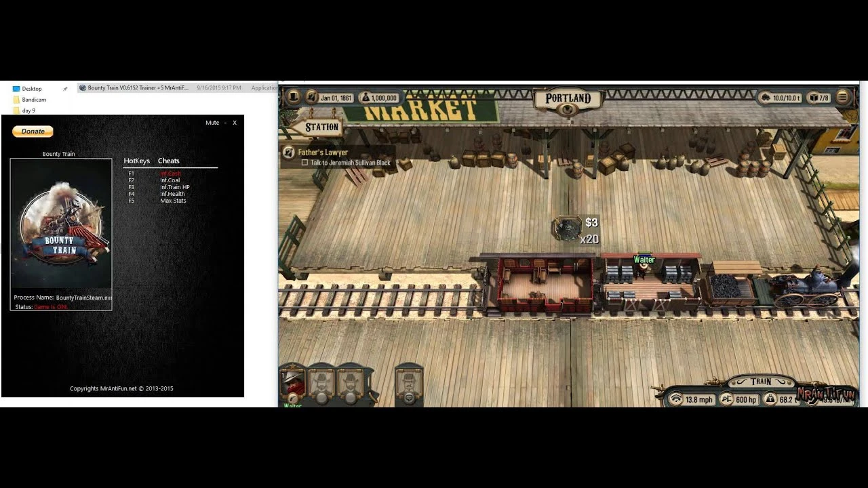Click the third crew slot portrait
The width and height of the screenshot is (868, 488).
tap(350, 384)
